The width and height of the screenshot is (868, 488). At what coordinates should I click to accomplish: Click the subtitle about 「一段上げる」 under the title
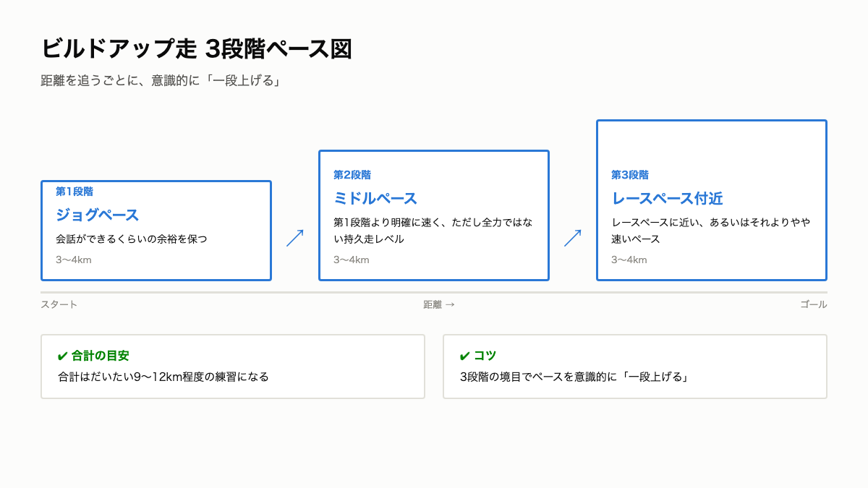(x=161, y=81)
